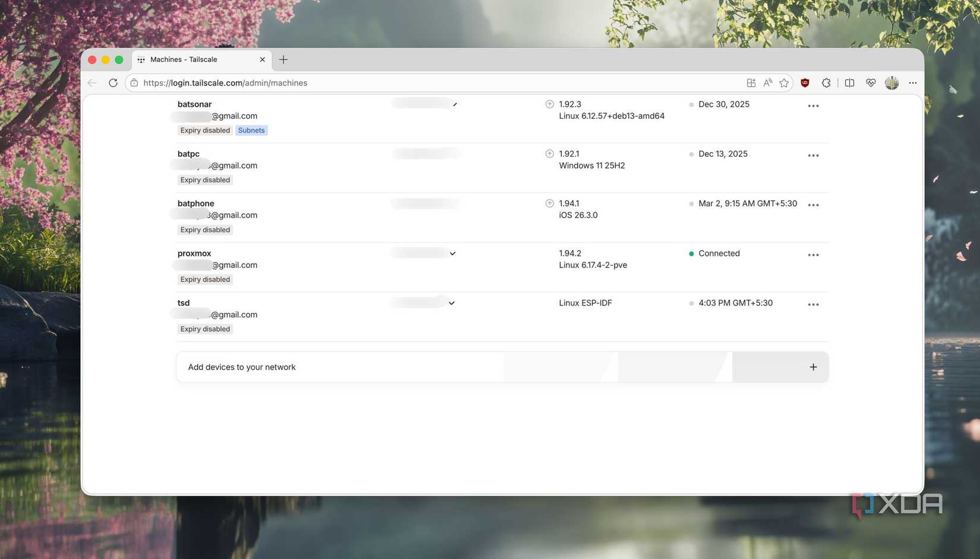Click the favorites star in the address bar
980x559 pixels.
[784, 83]
